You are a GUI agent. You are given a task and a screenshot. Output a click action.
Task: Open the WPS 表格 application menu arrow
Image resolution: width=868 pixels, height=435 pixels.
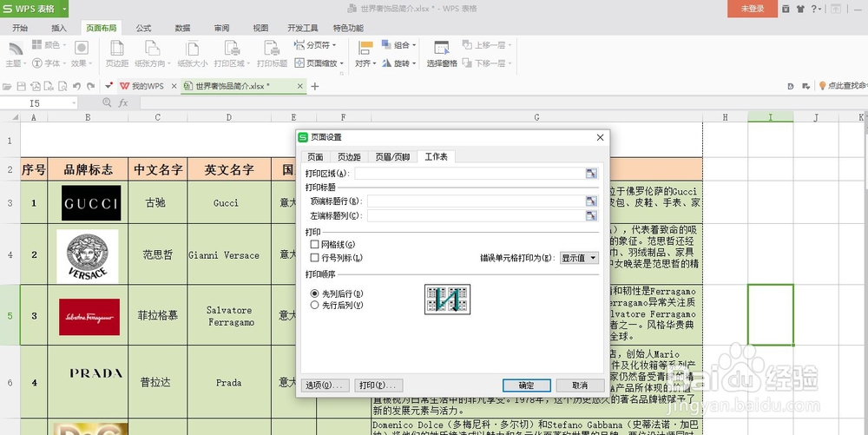(x=64, y=9)
